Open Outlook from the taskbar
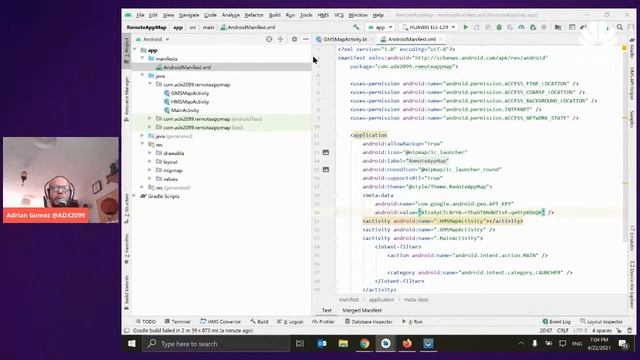640x360 pixels. pos(322,344)
